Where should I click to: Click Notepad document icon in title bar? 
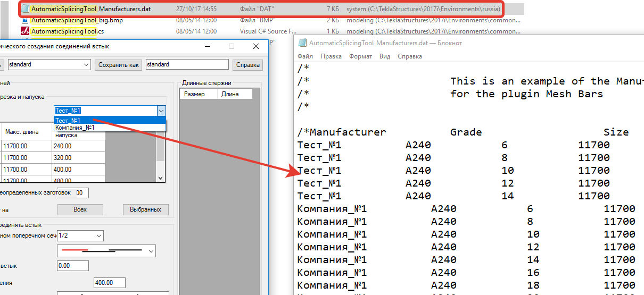(x=302, y=43)
